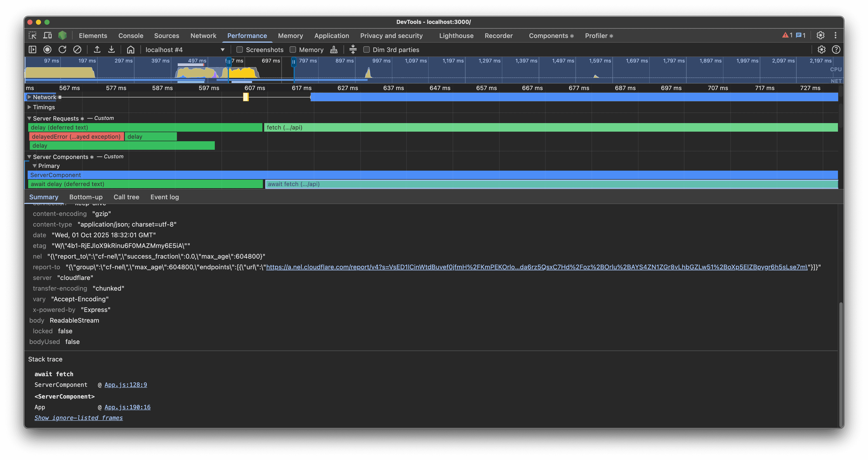The width and height of the screenshot is (868, 460).
Task: Open the Sources tab
Action: 166,36
